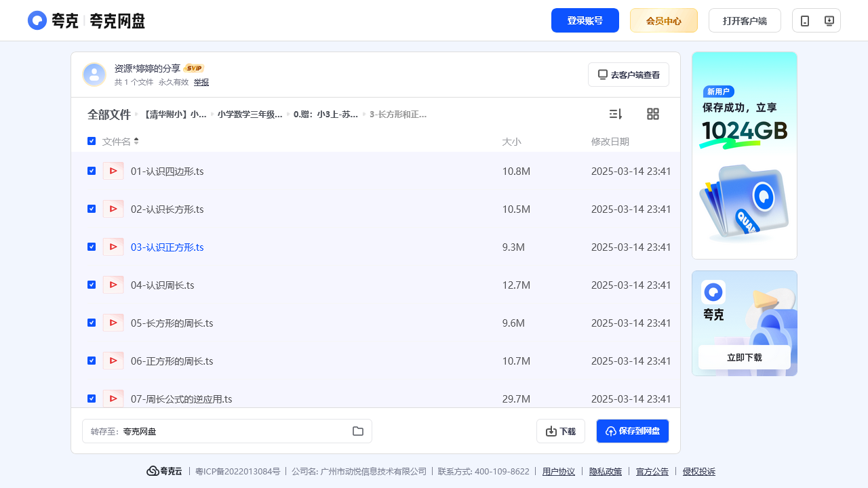Viewport: 868px width, 488px height.
Task: Open file 05-长方形的周长.ts
Action: pos(172,323)
